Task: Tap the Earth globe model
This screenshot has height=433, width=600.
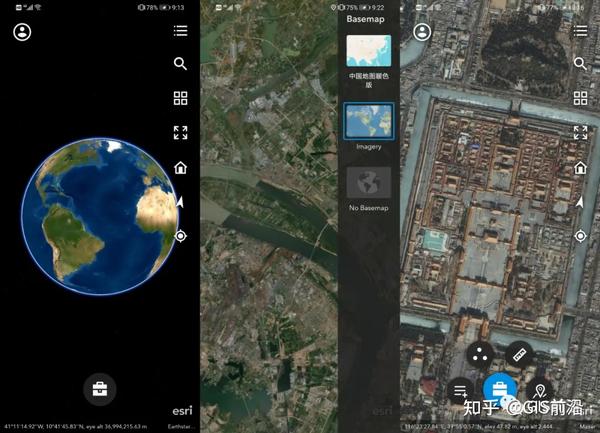Action: tap(100, 216)
